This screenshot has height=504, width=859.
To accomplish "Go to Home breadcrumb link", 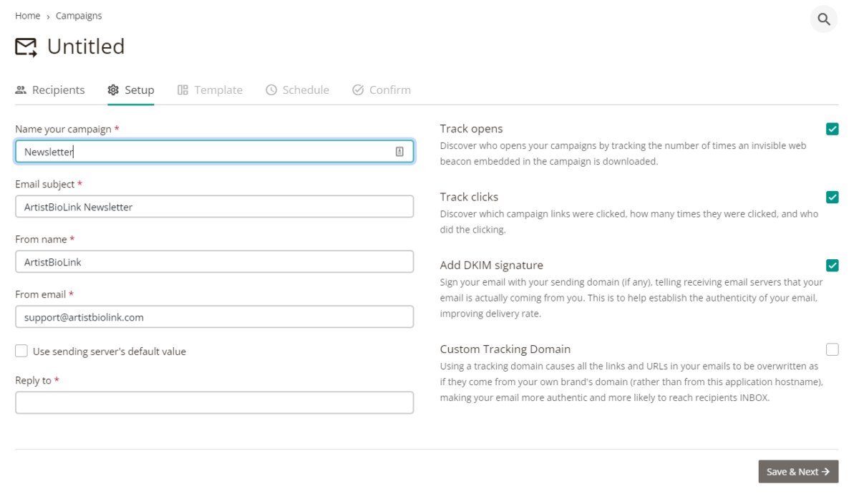I will click(x=27, y=16).
